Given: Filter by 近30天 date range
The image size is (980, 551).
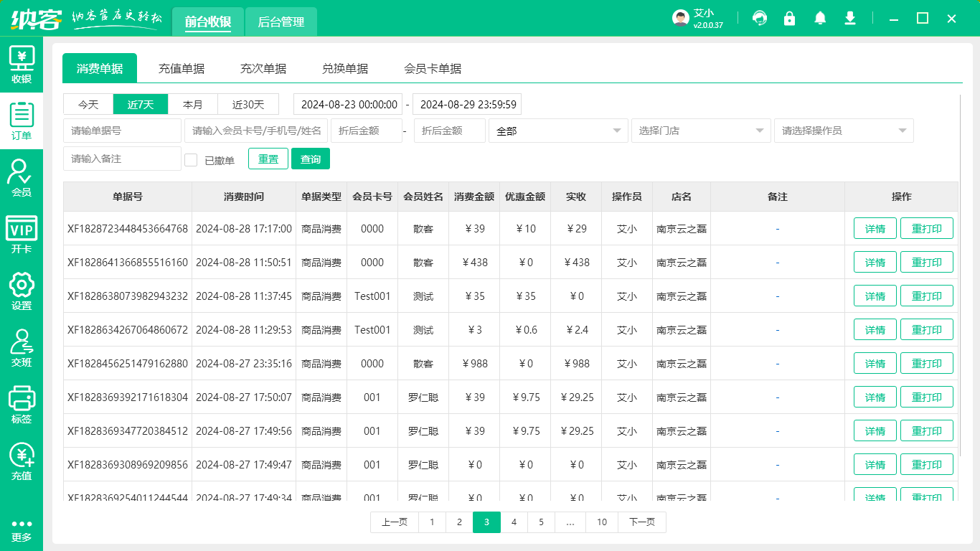Looking at the screenshot, I should [x=248, y=104].
